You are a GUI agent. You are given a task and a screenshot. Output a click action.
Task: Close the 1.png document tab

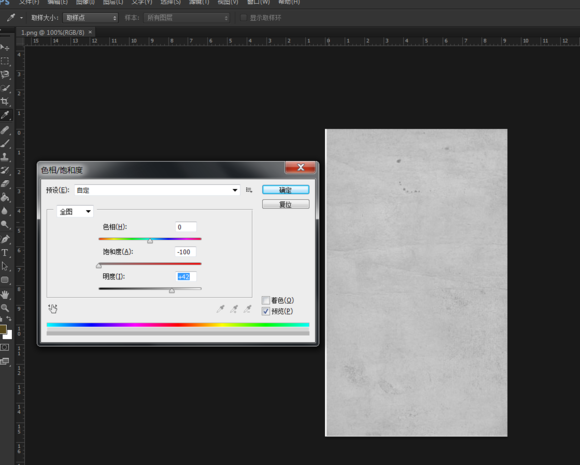(90, 32)
